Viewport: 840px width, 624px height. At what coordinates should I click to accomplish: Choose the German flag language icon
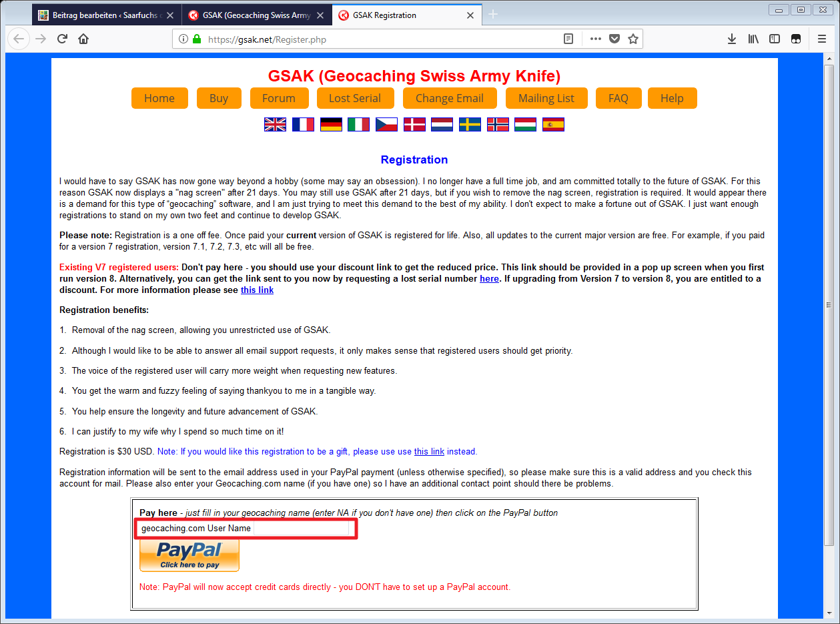[331, 124]
